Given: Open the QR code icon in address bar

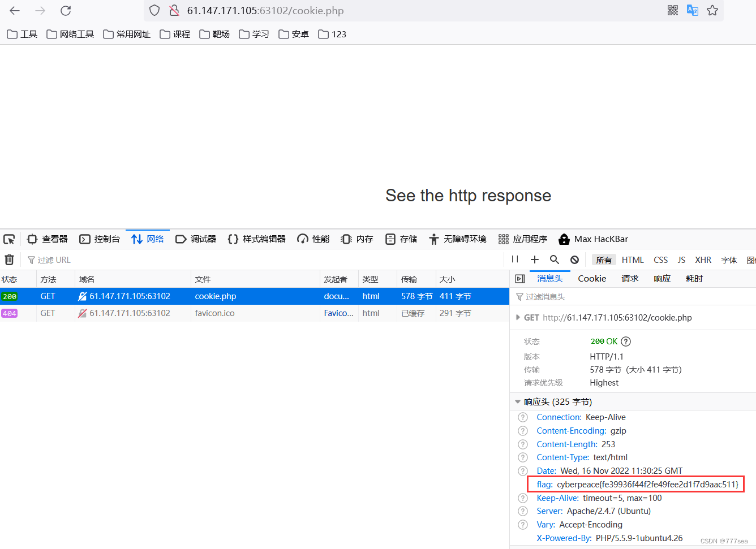Looking at the screenshot, I should click(x=673, y=10).
